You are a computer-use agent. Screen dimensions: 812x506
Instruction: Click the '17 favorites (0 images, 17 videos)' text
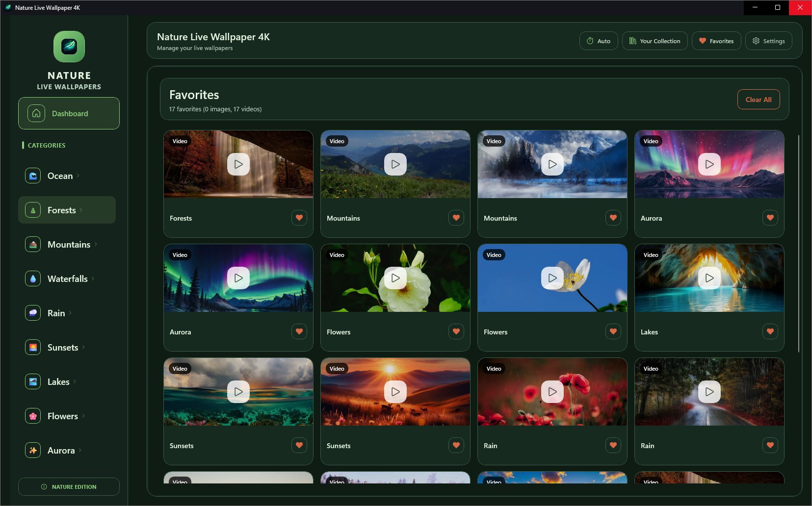(215, 109)
